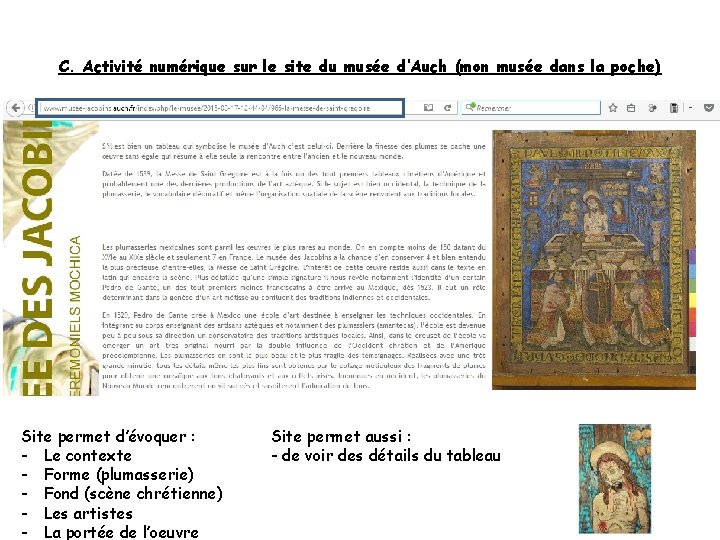Select the text 'La portée de l'oeuvre'
720x540 pixels.
[x=121, y=532]
